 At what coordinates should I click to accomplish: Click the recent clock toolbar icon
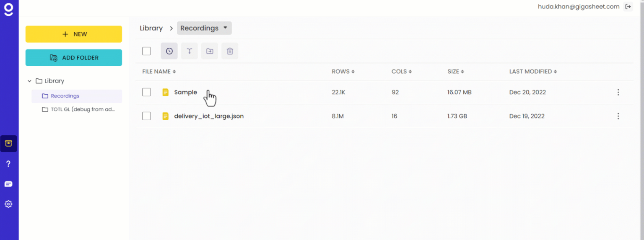pos(169,51)
